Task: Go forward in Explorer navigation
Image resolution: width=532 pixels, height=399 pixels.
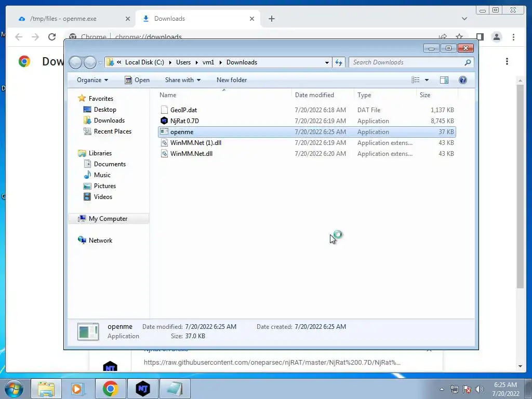Action: click(x=90, y=62)
